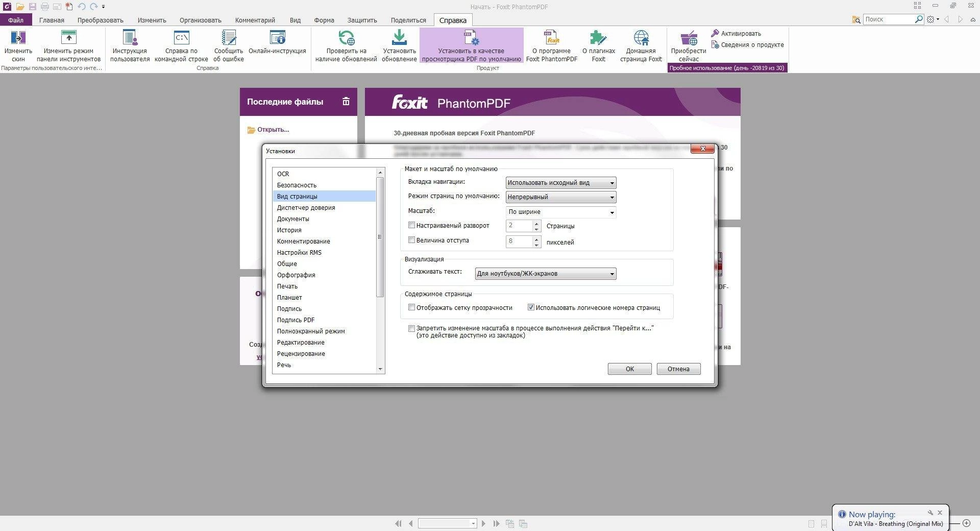This screenshot has width=980, height=531.
Task: Uncheck Использовать логические номера страниц
Action: pyautogui.click(x=531, y=307)
